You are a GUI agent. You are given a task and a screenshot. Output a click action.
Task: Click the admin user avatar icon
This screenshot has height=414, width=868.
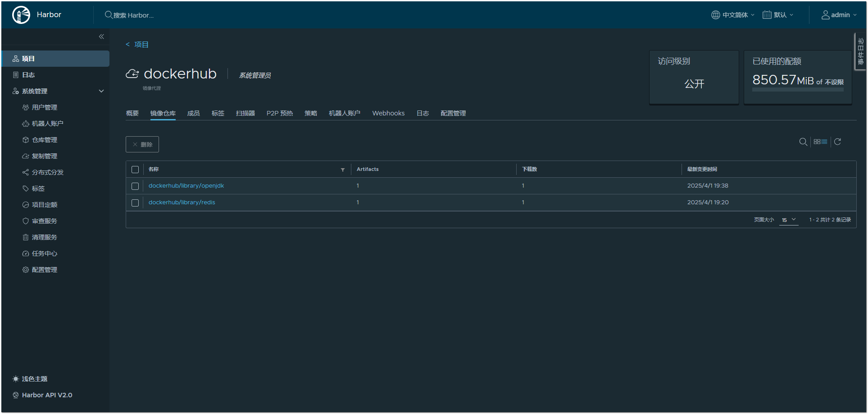click(825, 15)
